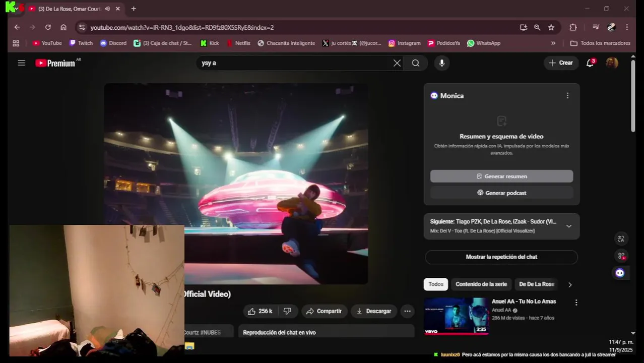Switch to De La Rose browser tab

[69, 9]
